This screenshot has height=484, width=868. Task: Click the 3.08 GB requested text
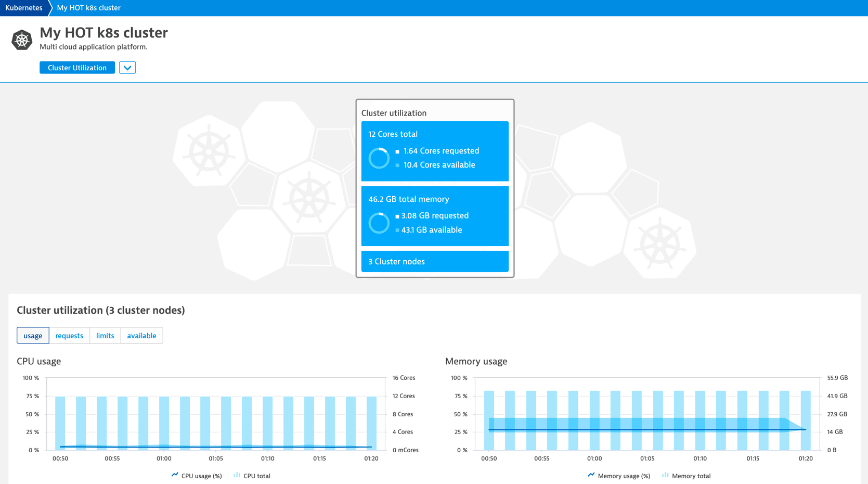(x=435, y=215)
